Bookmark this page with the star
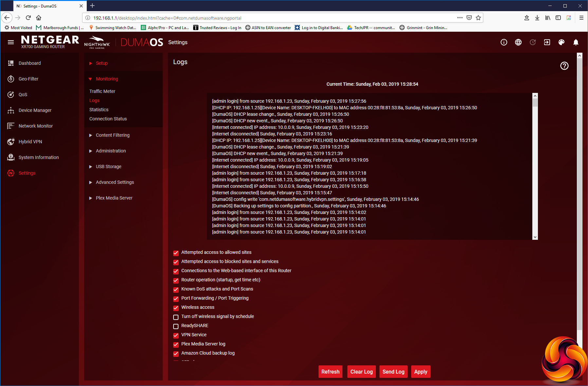This screenshot has width=588, height=386. click(x=478, y=18)
